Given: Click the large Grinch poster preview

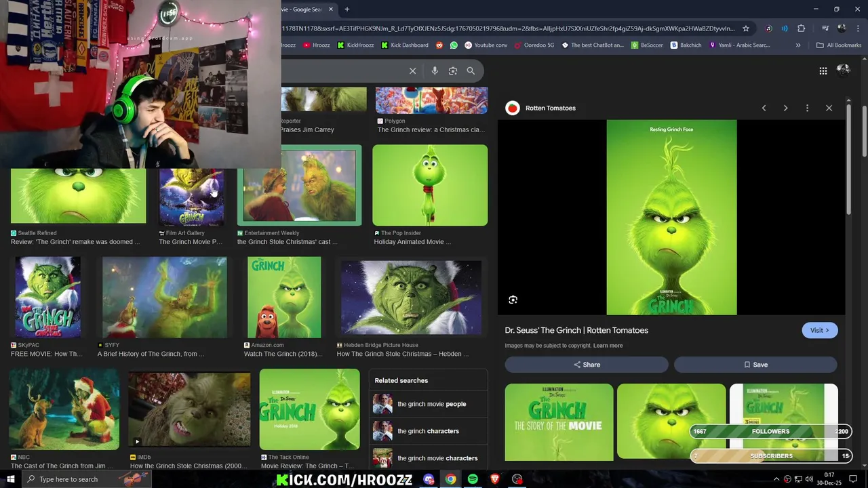Looking at the screenshot, I should (671, 218).
